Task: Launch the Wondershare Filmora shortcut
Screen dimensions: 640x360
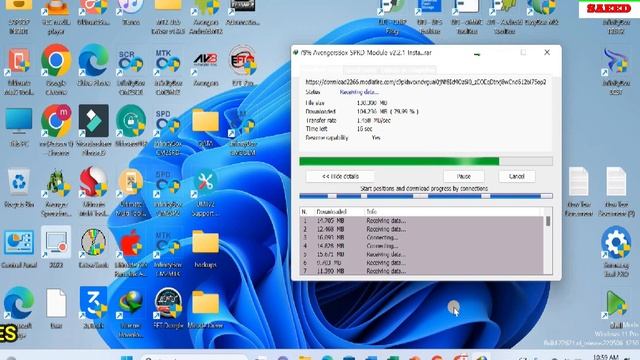Action: click(x=93, y=121)
